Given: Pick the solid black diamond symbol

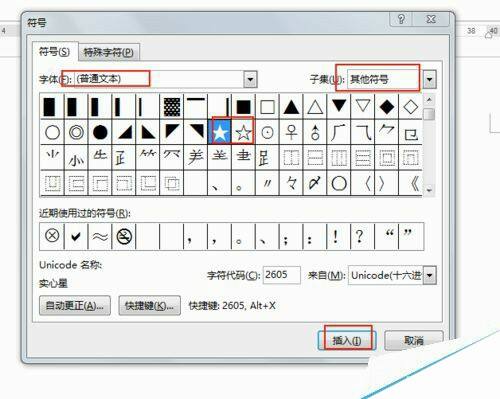Looking at the screenshot, I should point(387,107).
